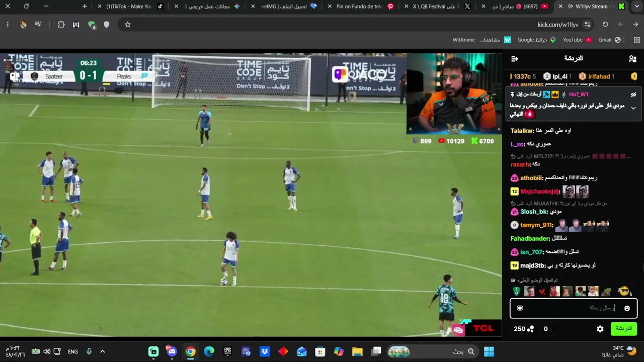The height and width of the screenshot is (362, 644).
Task: Hide the pinned message in chat
Action: [x=633, y=95]
